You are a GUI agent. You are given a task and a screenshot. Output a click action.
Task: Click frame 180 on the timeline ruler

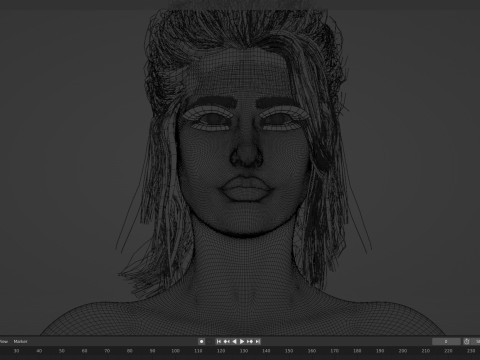click(x=357, y=351)
